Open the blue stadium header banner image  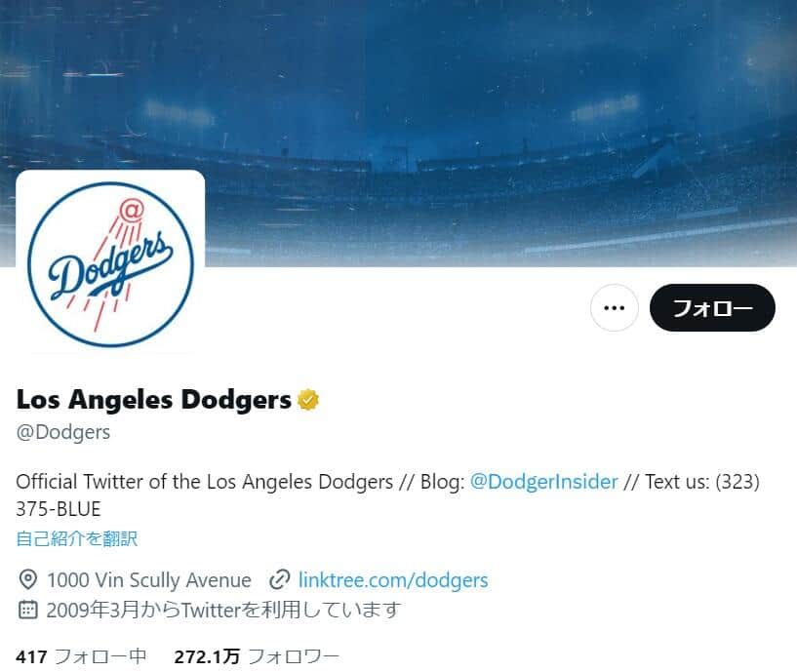point(398,134)
